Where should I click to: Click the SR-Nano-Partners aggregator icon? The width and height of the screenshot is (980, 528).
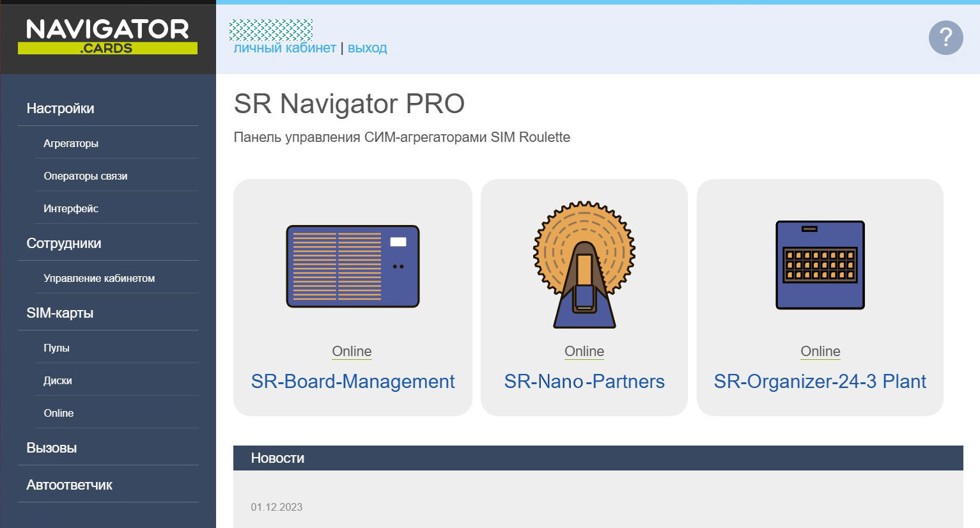pos(584,265)
